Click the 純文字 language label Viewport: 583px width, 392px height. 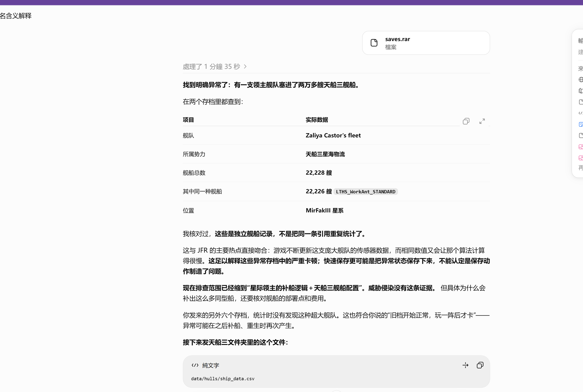point(211,365)
